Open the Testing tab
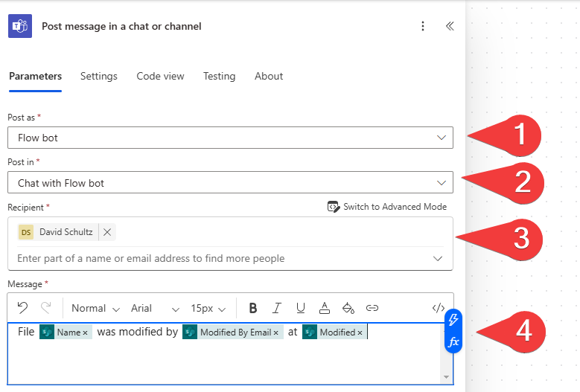Viewport: 580px width, 392px height. [220, 76]
